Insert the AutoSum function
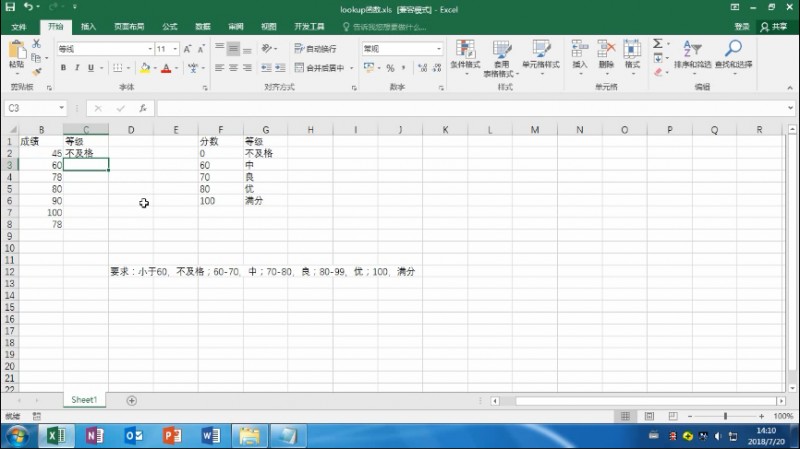The image size is (800, 449). (x=658, y=44)
